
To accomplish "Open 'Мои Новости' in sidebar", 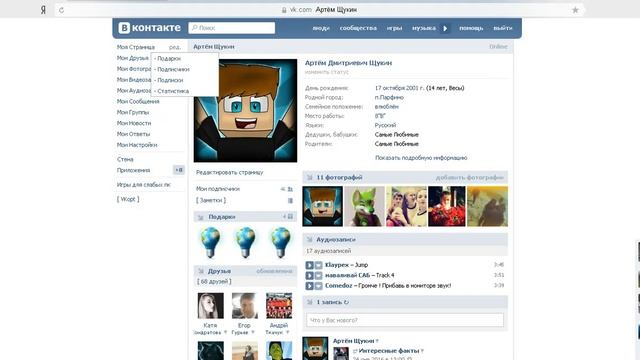I will point(134,123).
